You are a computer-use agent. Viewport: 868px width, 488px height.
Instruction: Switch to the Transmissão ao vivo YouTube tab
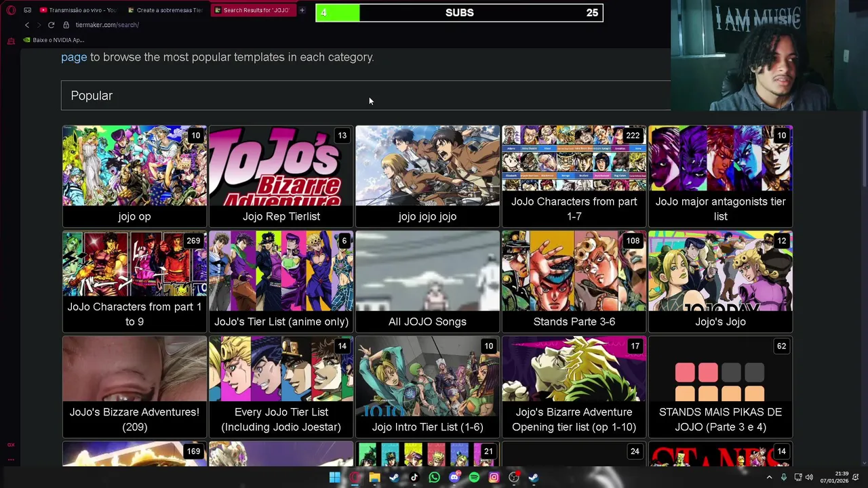pyautogui.click(x=78, y=10)
